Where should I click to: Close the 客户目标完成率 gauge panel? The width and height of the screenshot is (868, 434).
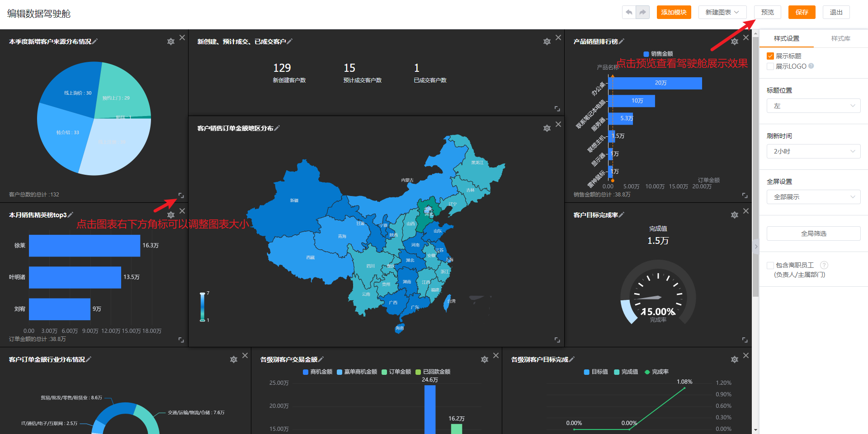pyautogui.click(x=746, y=211)
